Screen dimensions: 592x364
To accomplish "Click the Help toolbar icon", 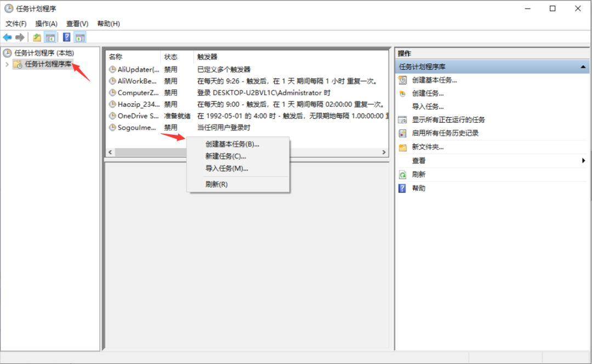I will point(66,37).
